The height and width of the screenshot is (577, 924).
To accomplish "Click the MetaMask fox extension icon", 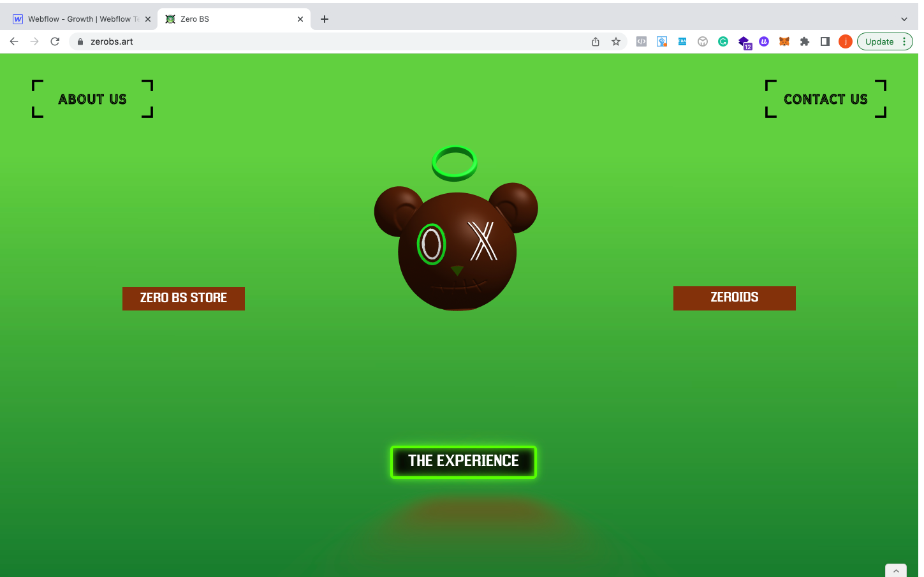I will [784, 41].
